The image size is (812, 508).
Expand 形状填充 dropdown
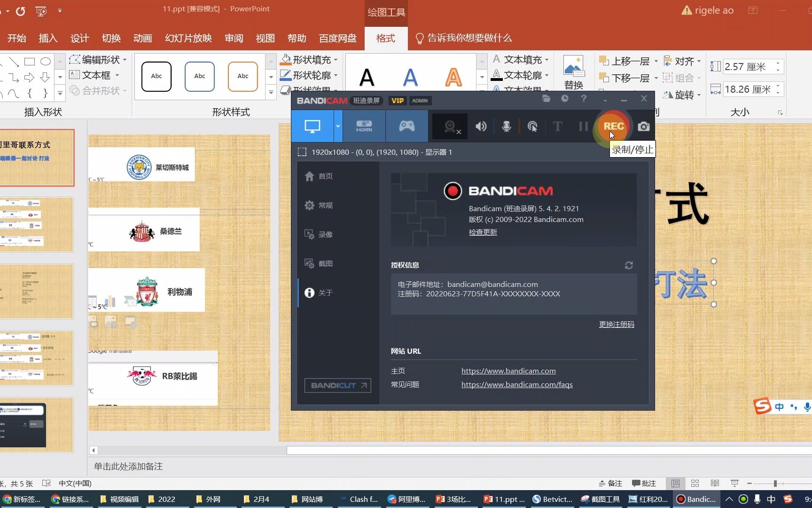336,60
